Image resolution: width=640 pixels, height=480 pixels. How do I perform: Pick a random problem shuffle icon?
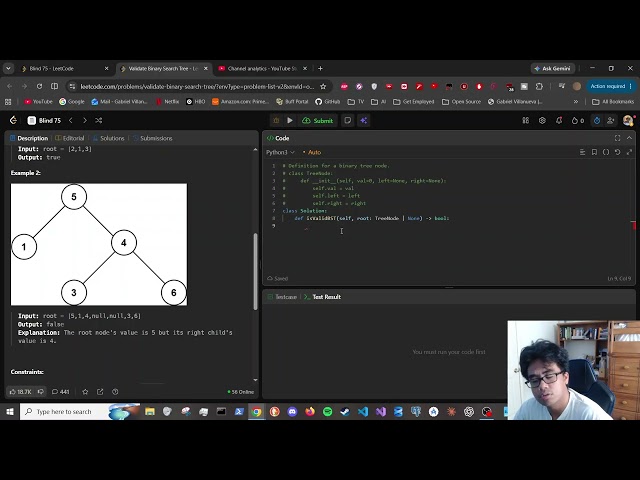(98, 120)
